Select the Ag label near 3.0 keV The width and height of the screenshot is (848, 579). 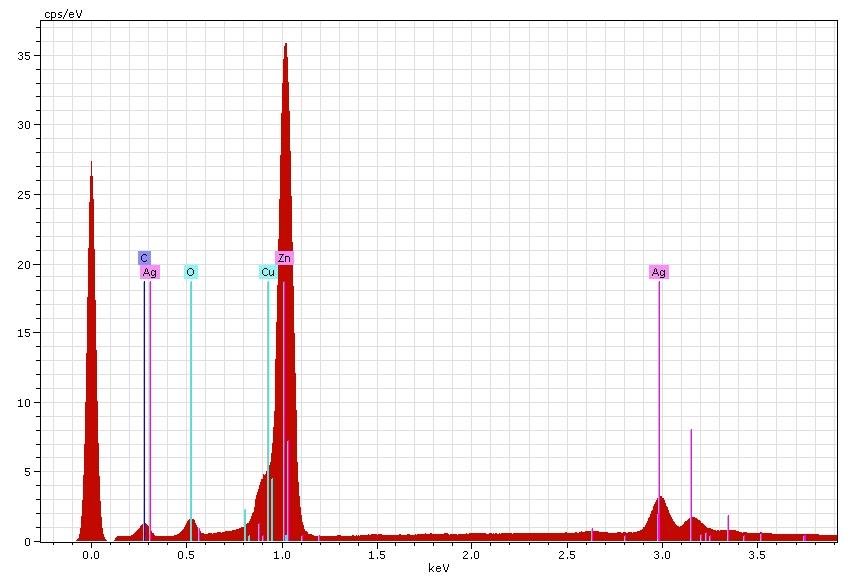[x=658, y=272]
